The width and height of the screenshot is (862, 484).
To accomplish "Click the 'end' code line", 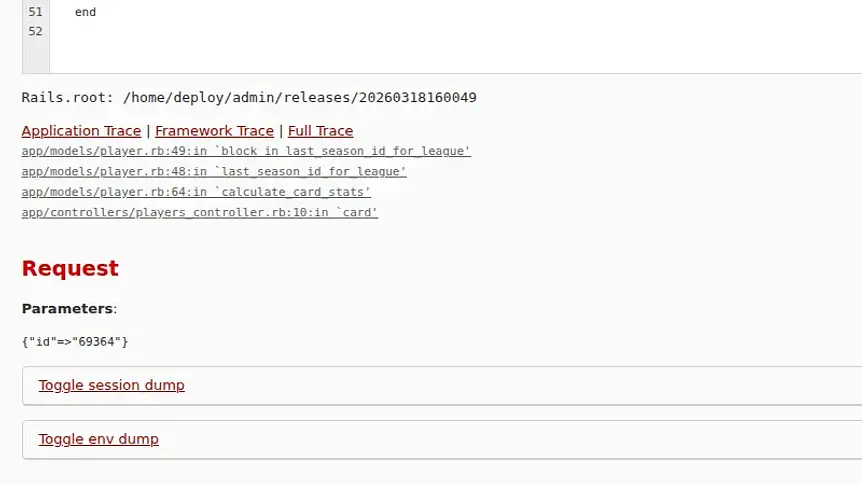I will click(85, 12).
